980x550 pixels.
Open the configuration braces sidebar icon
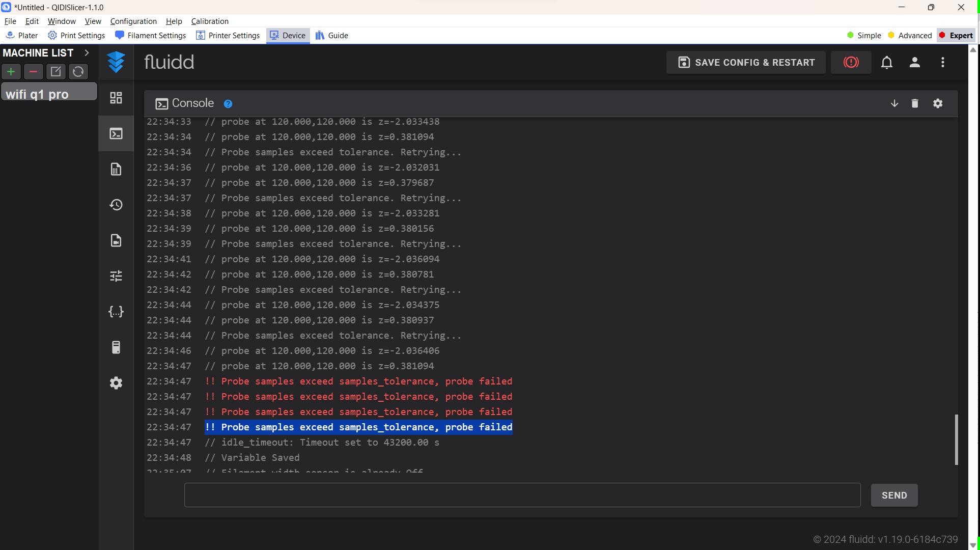click(x=116, y=312)
